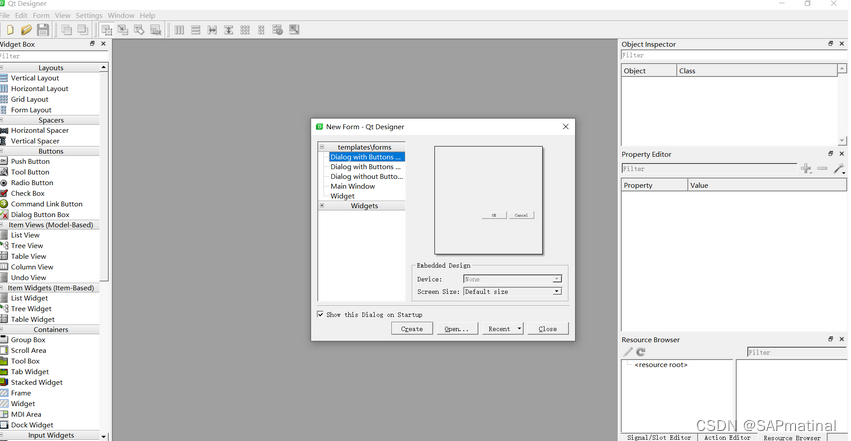This screenshot has width=851, height=441.
Task: Click the New form toolbar icon
Action: [x=10, y=30]
